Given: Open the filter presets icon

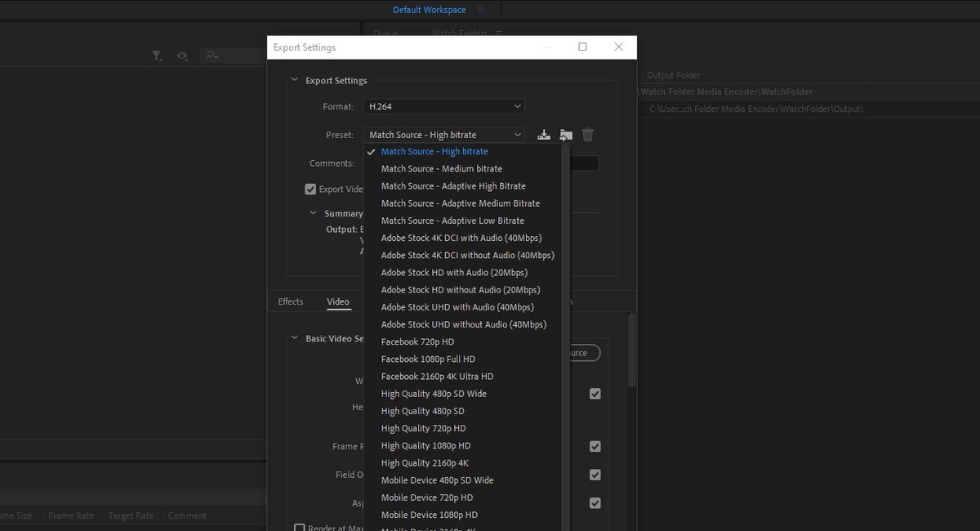Looking at the screenshot, I should tap(156, 56).
